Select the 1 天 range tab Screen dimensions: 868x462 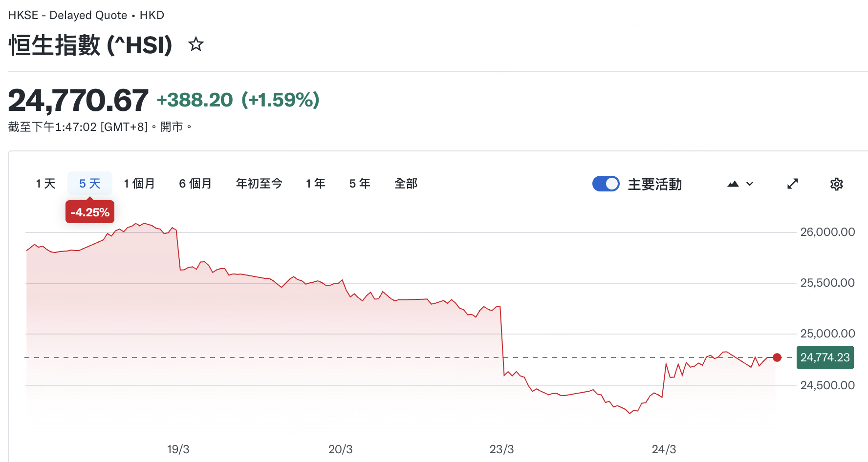point(45,184)
